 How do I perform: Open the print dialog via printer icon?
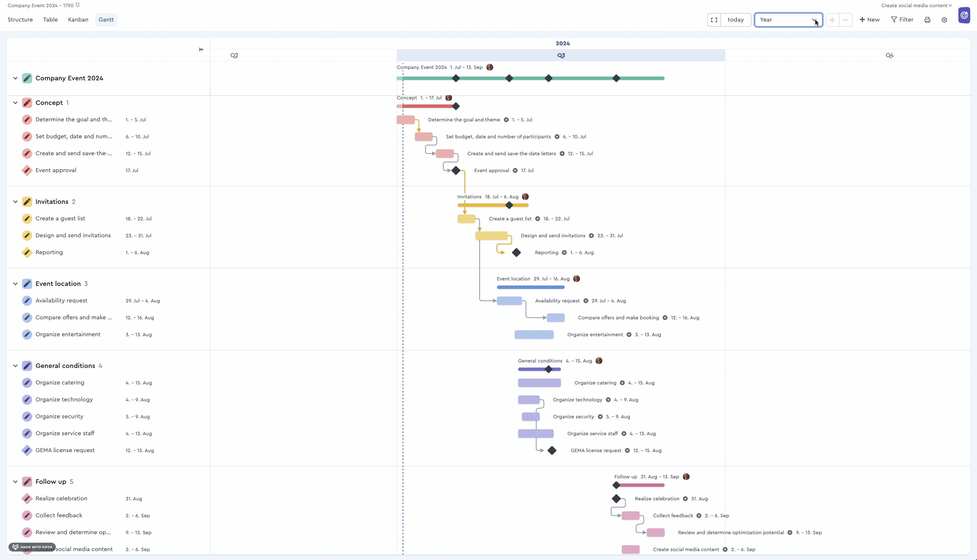[927, 19]
